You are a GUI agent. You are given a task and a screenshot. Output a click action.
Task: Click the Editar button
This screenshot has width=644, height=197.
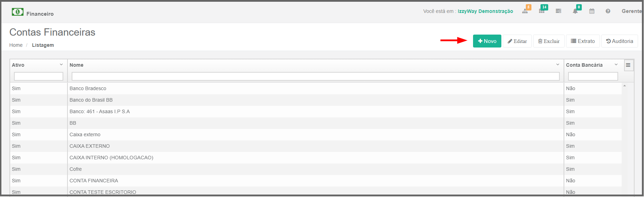[x=517, y=41]
